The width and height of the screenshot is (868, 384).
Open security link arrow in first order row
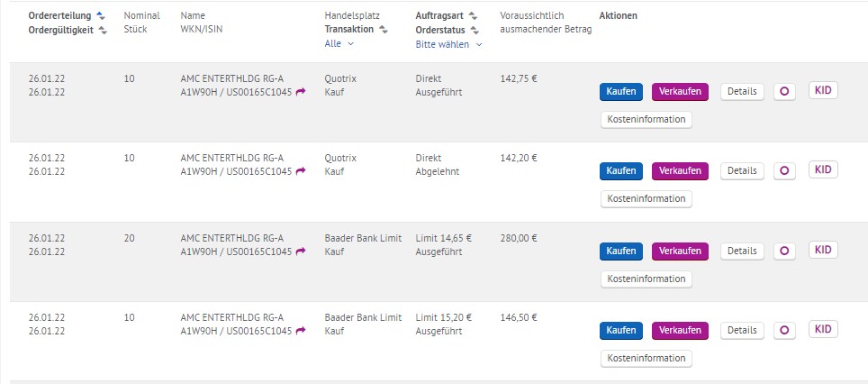click(301, 92)
